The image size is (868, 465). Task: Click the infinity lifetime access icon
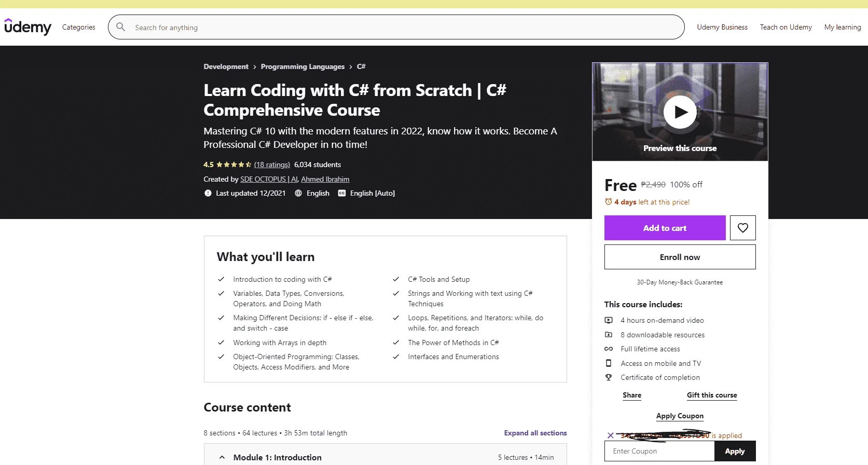pos(609,349)
